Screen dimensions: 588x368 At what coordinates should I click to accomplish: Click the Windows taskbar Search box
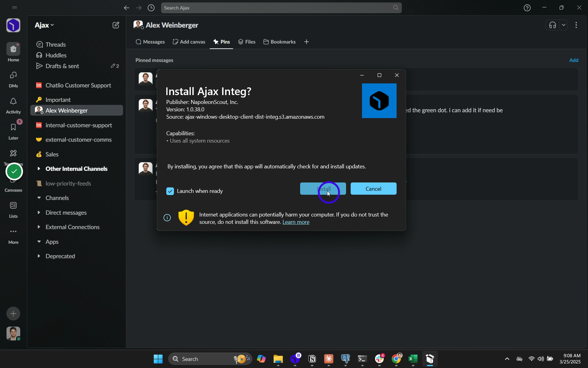coord(210,359)
